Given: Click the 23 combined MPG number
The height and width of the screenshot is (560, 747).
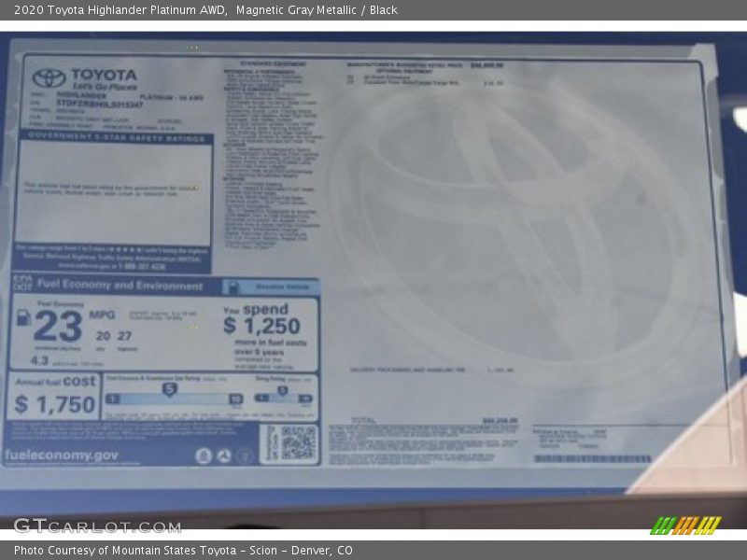Looking at the screenshot, I should tap(58, 326).
